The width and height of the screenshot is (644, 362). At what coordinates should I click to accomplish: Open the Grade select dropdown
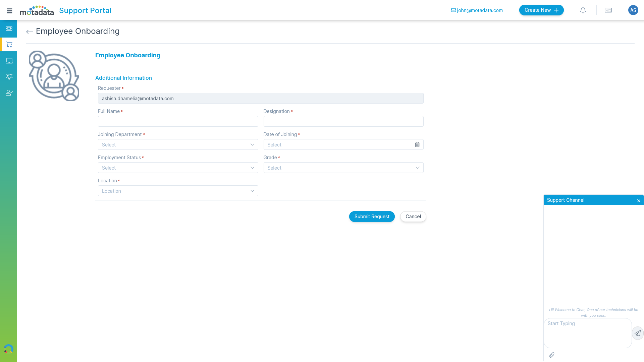point(343,168)
